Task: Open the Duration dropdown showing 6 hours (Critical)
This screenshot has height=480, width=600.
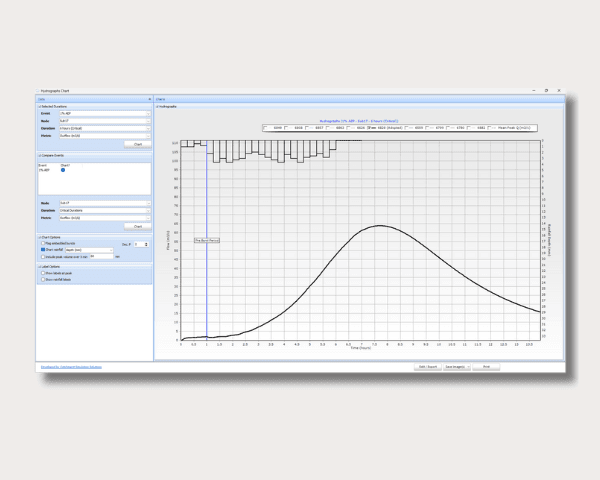Action: click(105, 128)
